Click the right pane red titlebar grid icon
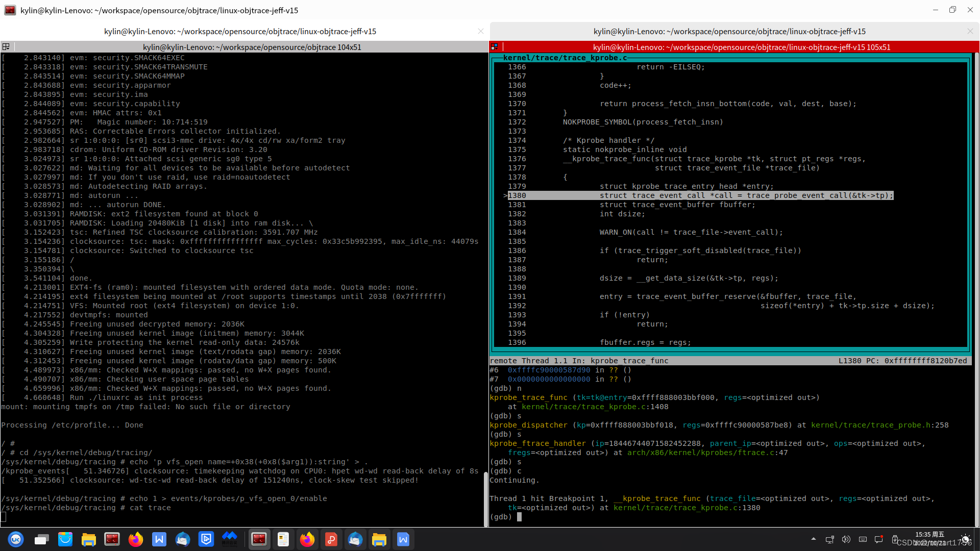The image size is (980, 551). pos(494,47)
